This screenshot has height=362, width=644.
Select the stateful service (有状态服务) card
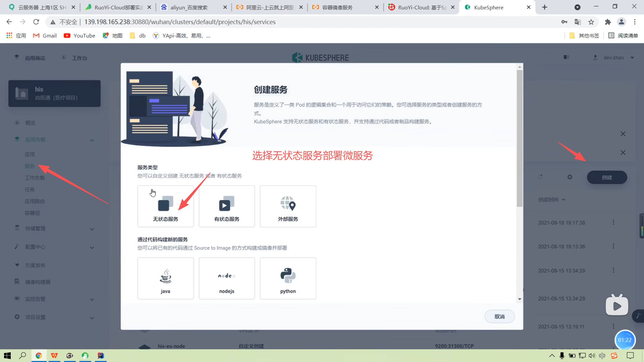coord(227,206)
